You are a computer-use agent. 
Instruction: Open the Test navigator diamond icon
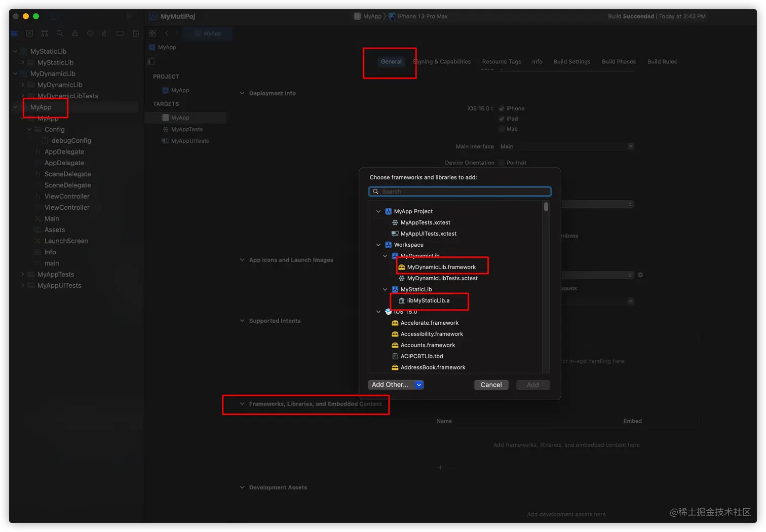90,33
